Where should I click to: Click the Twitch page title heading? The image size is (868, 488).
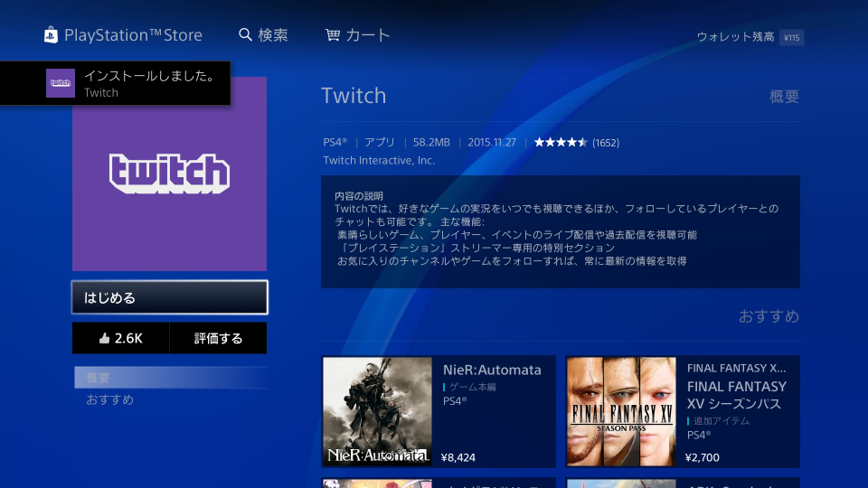354,96
